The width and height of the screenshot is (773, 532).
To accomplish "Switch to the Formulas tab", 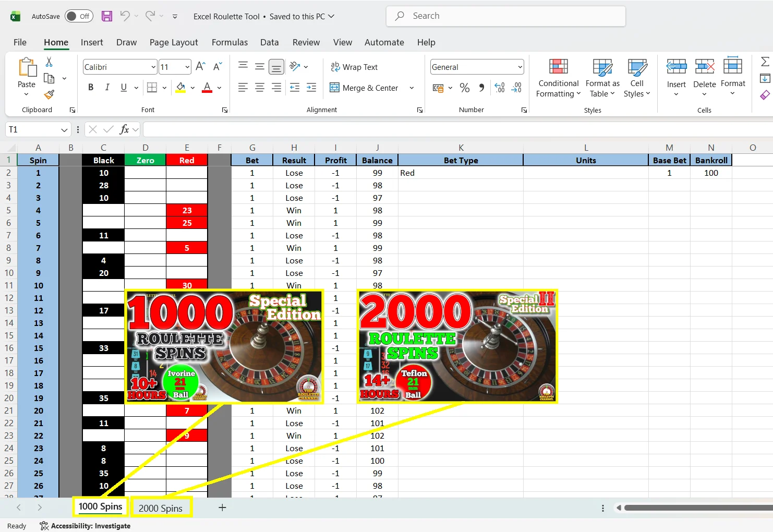I will [x=230, y=42].
